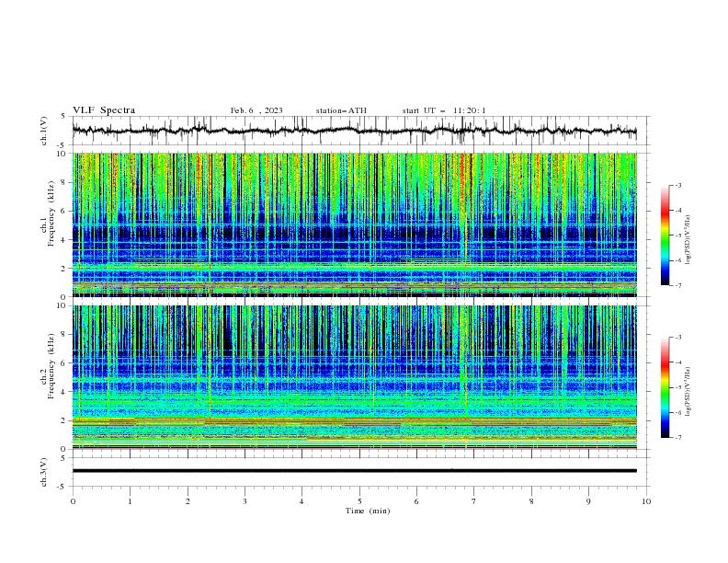Image resolution: width=728 pixels, height=563 pixels.
Task: Click the ch.2 color bar log(PSD) label
Action: click(688, 392)
